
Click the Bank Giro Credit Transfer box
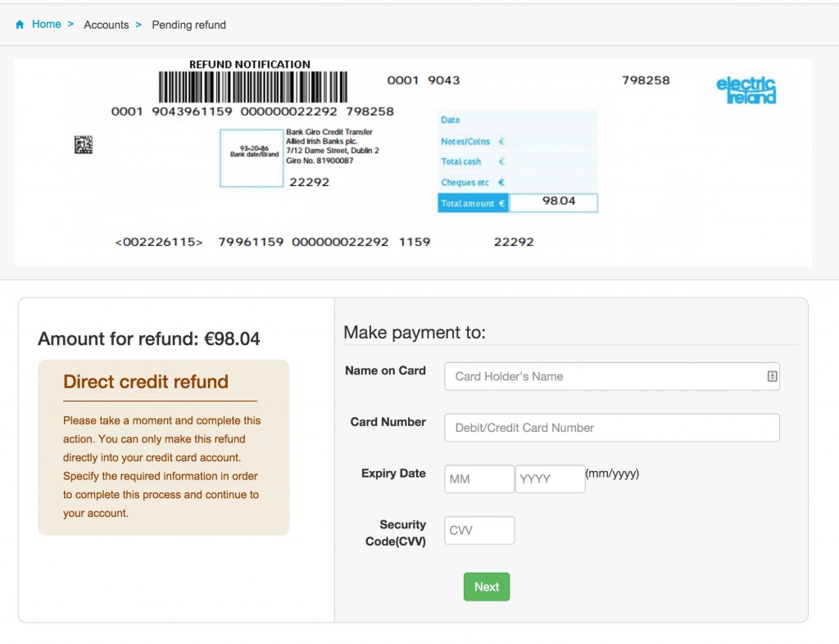252,156
